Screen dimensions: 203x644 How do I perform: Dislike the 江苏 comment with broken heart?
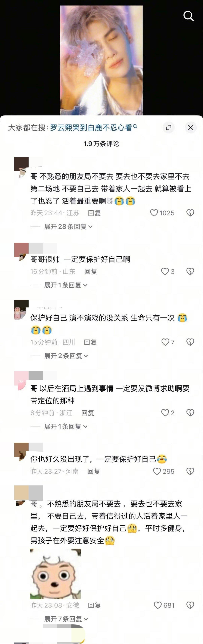pos(190,213)
